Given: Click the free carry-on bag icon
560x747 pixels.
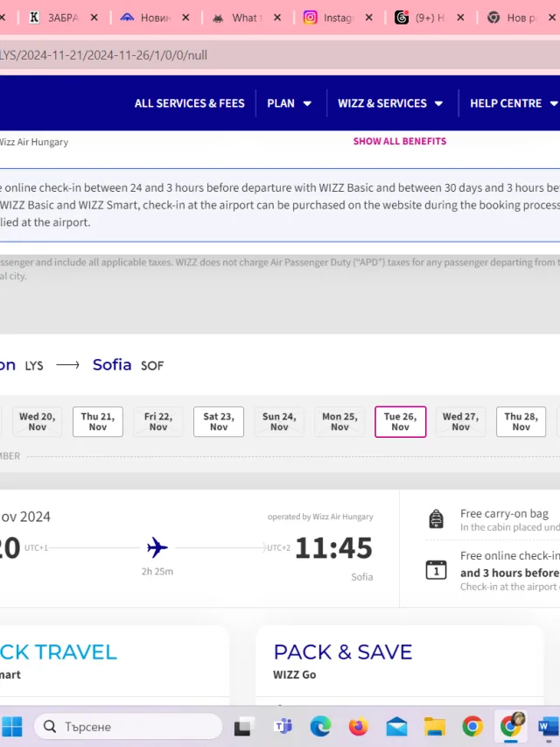Looking at the screenshot, I should tap(437, 518).
